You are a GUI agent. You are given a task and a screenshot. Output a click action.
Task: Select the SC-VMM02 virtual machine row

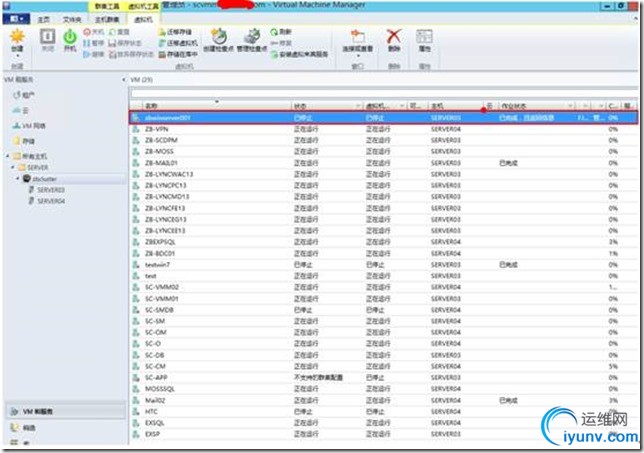(x=383, y=287)
